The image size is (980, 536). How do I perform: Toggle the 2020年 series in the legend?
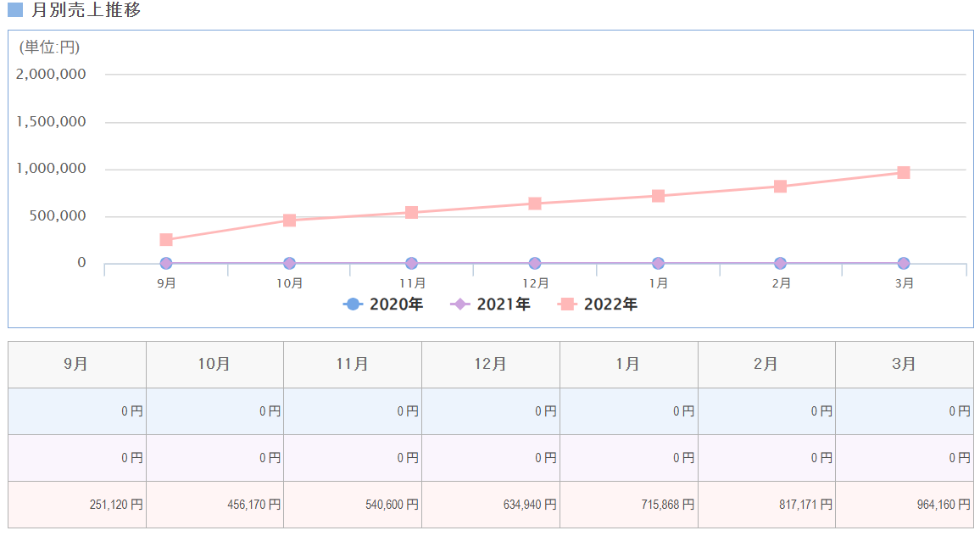pyautogui.click(x=383, y=304)
